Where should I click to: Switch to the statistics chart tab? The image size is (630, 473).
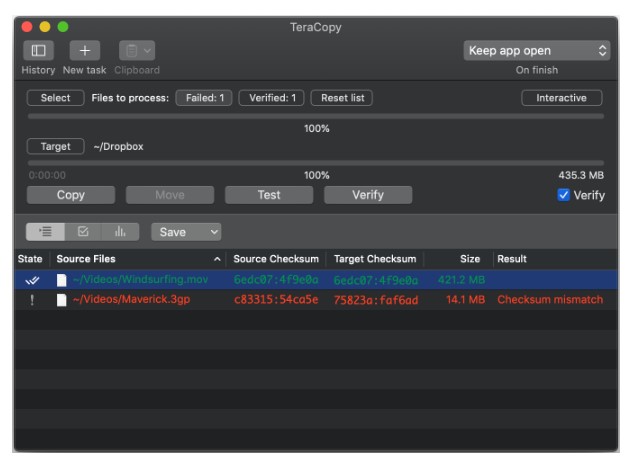pos(120,232)
